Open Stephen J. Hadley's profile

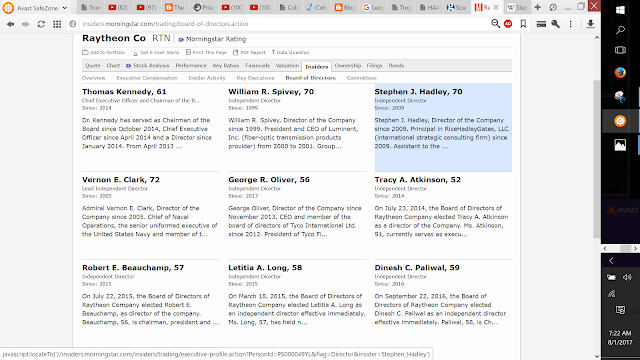(418, 92)
